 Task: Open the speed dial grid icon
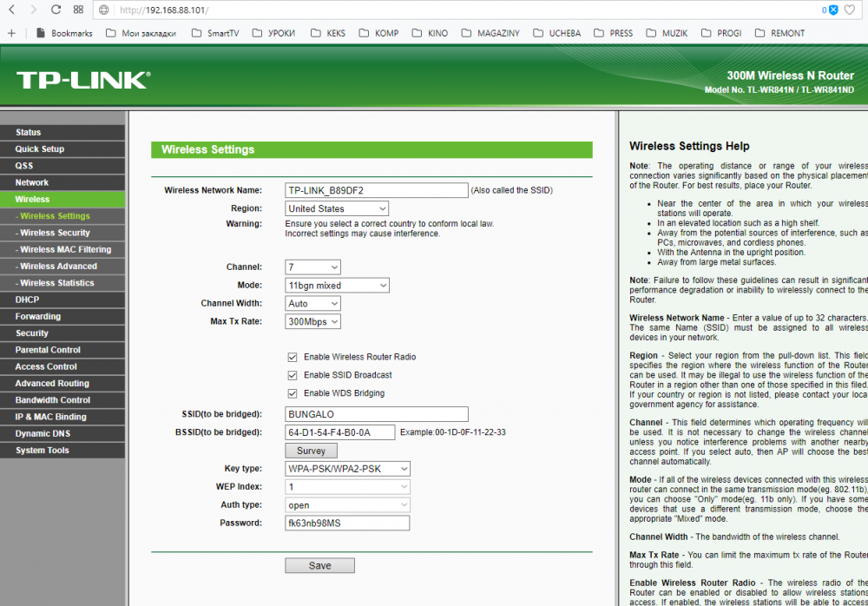pos(78,10)
